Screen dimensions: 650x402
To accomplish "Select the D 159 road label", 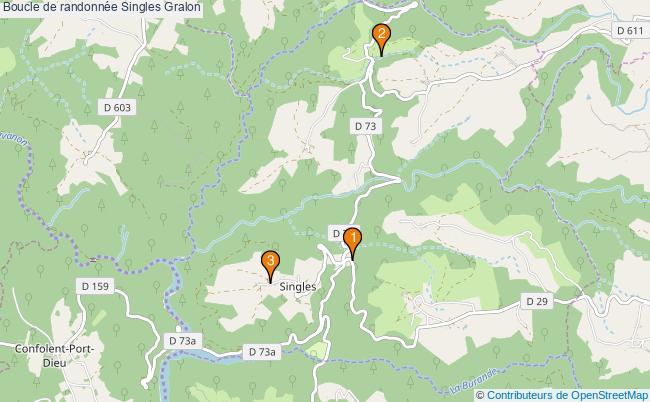I will coord(95,286).
